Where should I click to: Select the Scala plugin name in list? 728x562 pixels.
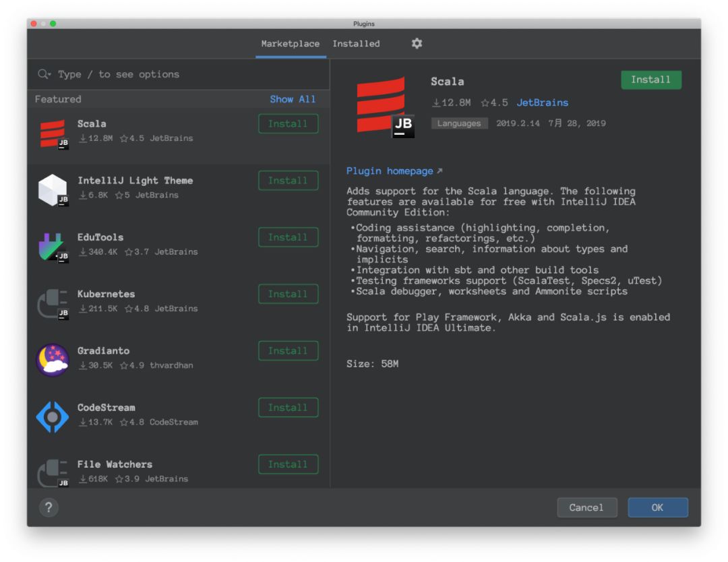click(x=92, y=124)
